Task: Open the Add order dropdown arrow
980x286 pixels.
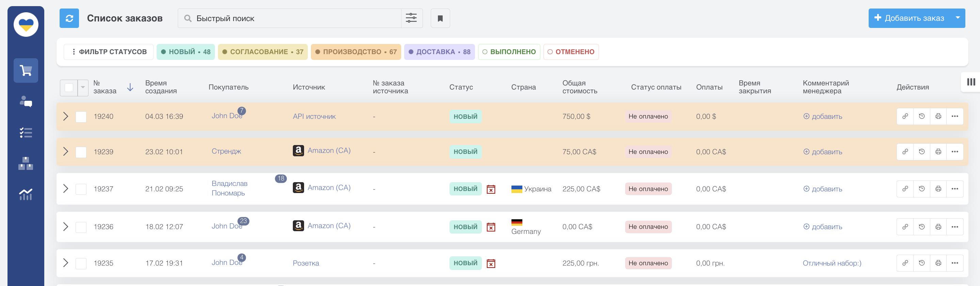Action: [957, 18]
